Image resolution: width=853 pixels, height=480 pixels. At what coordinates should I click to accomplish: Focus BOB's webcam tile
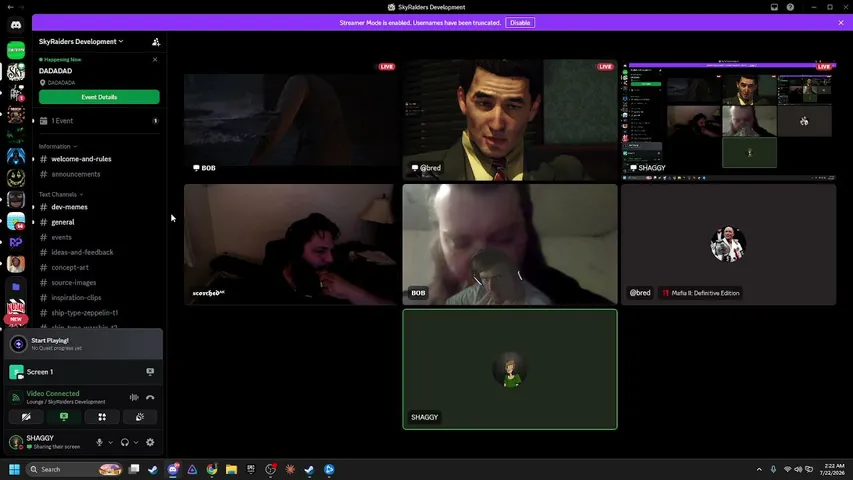click(x=510, y=244)
